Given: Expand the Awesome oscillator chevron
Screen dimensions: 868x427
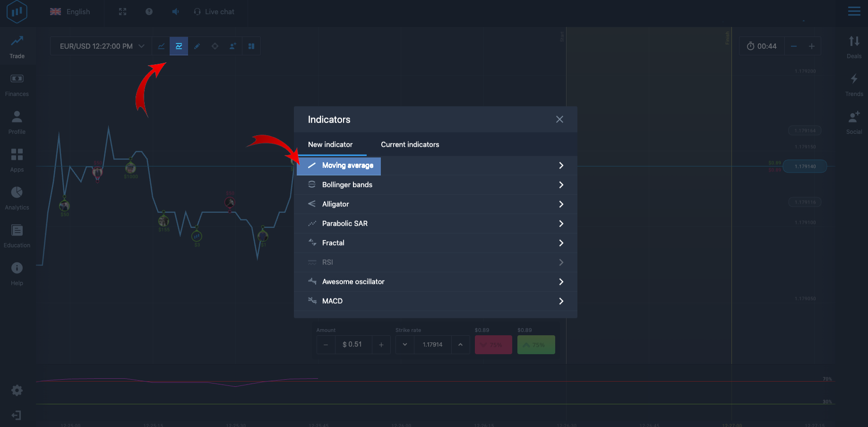Looking at the screenshot, I should point(561,282).
